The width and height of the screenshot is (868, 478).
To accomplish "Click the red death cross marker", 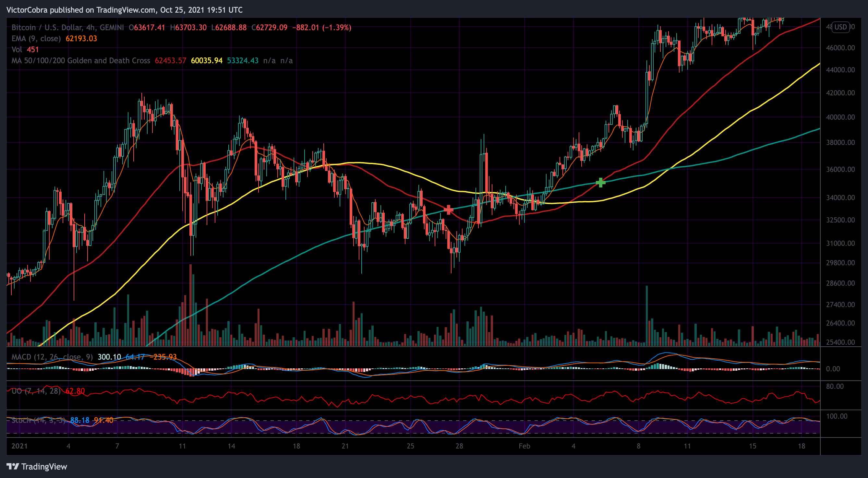I will point(449,210).
